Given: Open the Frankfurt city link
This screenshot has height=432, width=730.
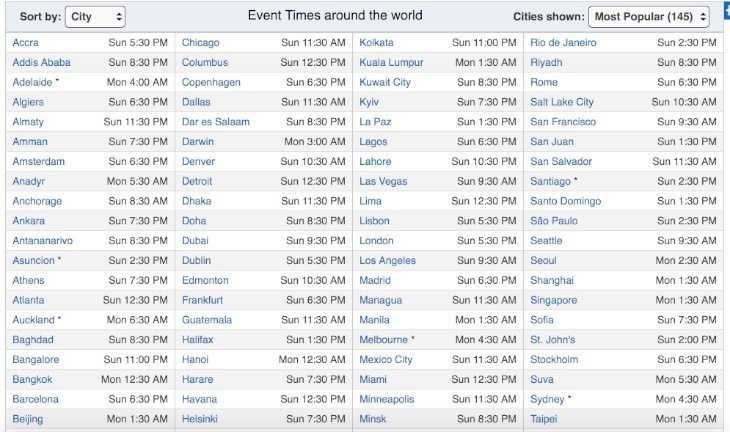Looking at the screenshot, I should click(203, 300).
